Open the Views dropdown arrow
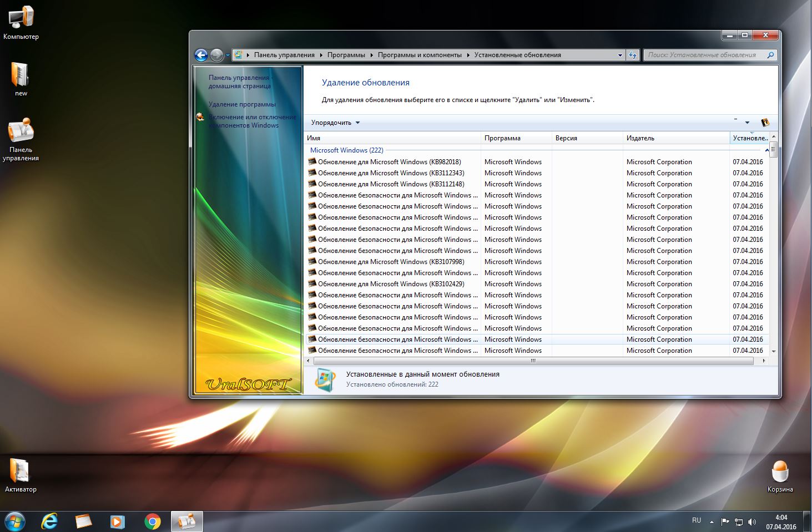The image size is (812, 532). pyautogui.click(x=747, y=123)
